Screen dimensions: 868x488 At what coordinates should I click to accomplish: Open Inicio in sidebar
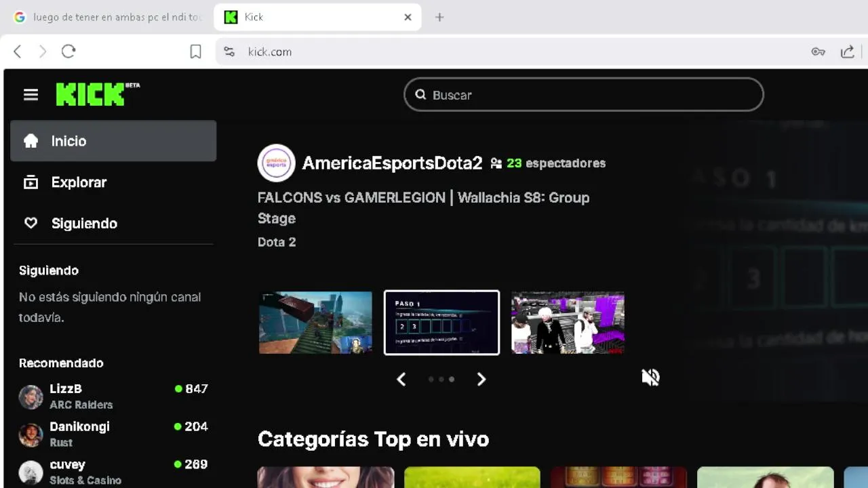(113, 141)
